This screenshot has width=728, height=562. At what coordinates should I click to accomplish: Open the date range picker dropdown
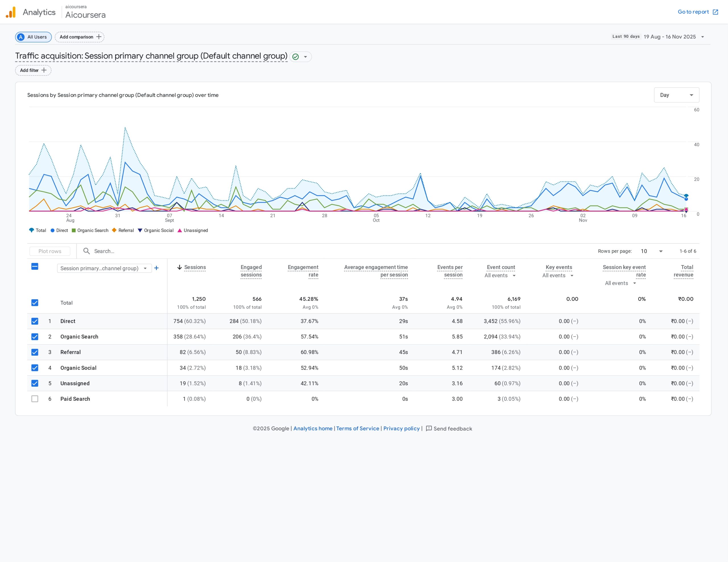(702, 37)
